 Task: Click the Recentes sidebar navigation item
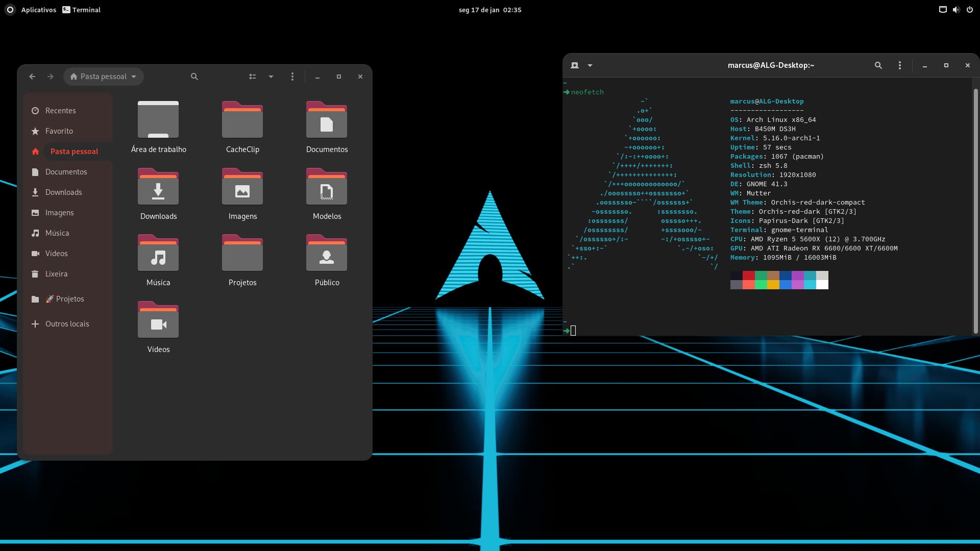(x=59, y=110)
